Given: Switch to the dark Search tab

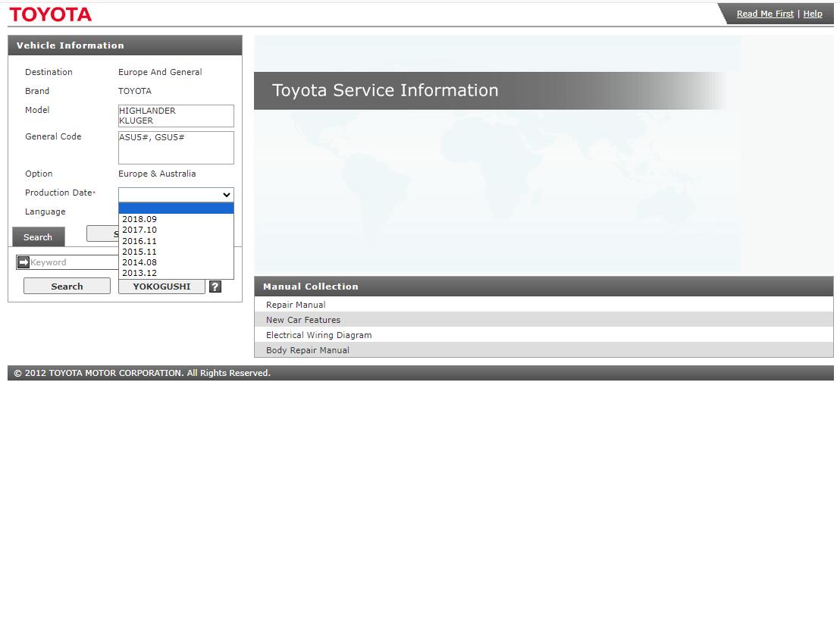Looking at the screenshot, I should [x=38, y=236].
